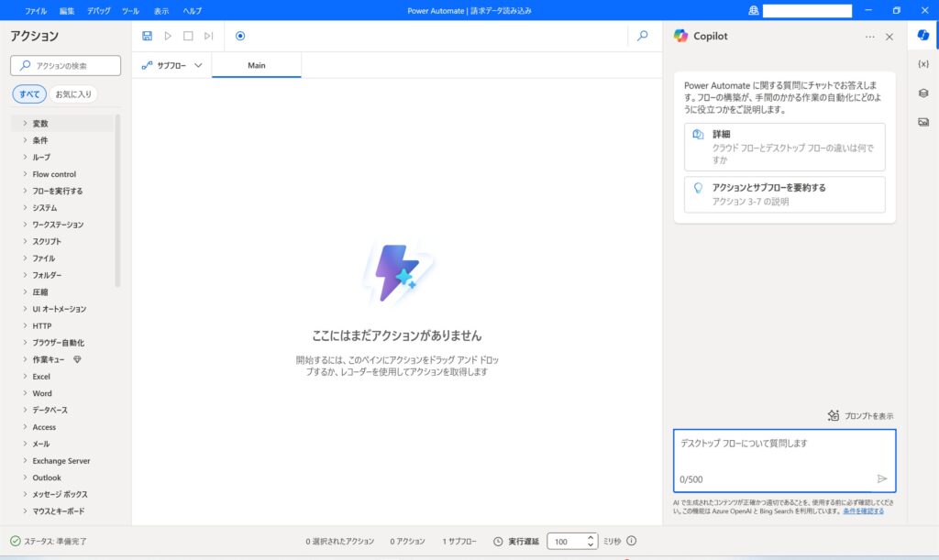This screenshot has width=939, height=560.
Task: Select the お気に入り filter pill
Action: pyautogui.click(x=73, y=93)
